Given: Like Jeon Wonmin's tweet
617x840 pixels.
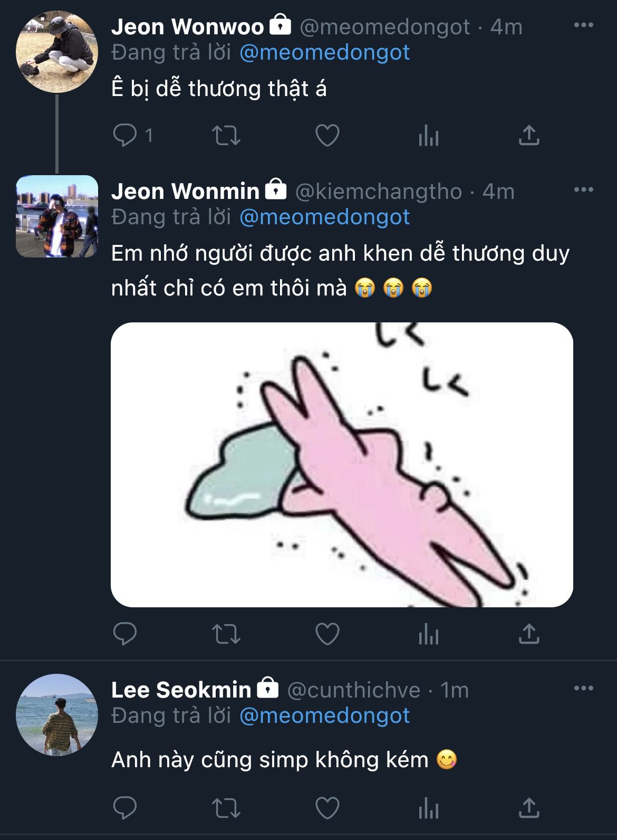Looking at the screenshot, I should (327, 634).
